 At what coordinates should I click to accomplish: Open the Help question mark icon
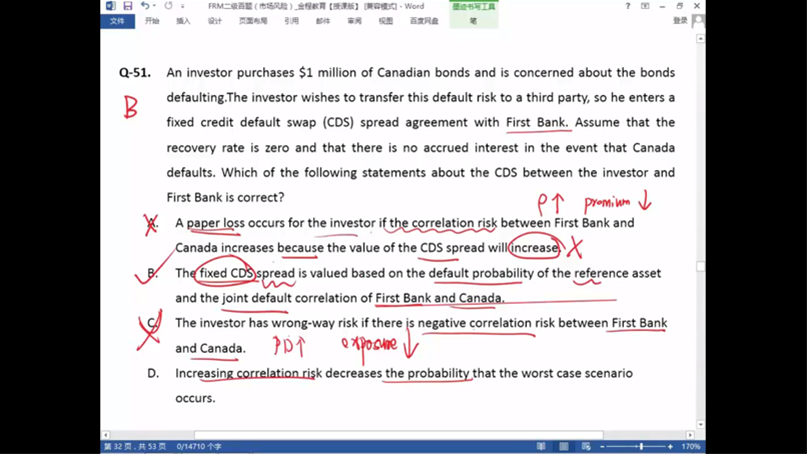point(628,6)
